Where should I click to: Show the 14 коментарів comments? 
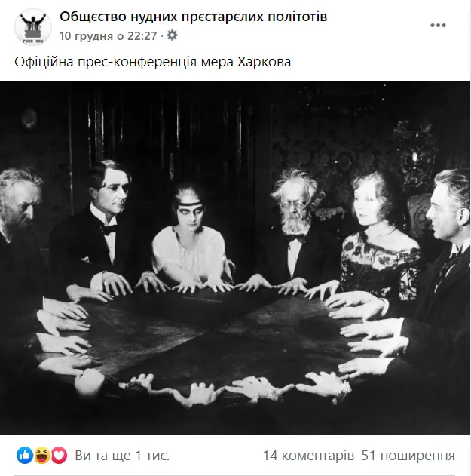pos(308,456)
